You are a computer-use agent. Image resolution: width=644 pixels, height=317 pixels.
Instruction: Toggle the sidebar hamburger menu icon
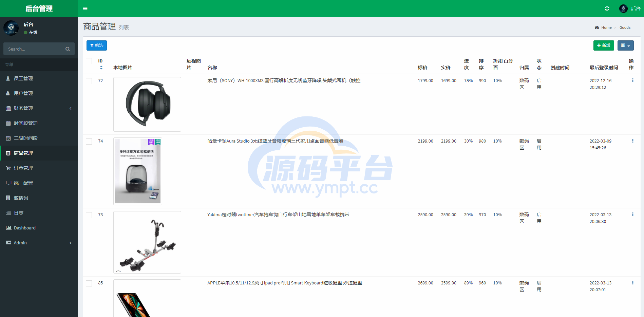pos(85,8)
